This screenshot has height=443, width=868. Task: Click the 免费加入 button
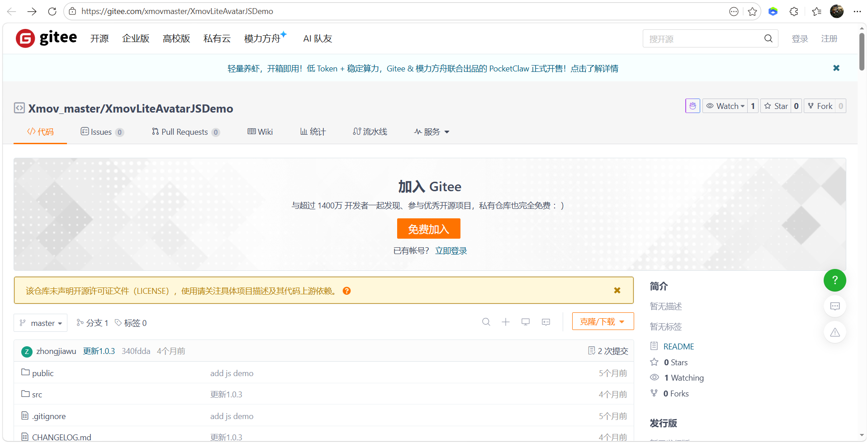click(429, 229)
